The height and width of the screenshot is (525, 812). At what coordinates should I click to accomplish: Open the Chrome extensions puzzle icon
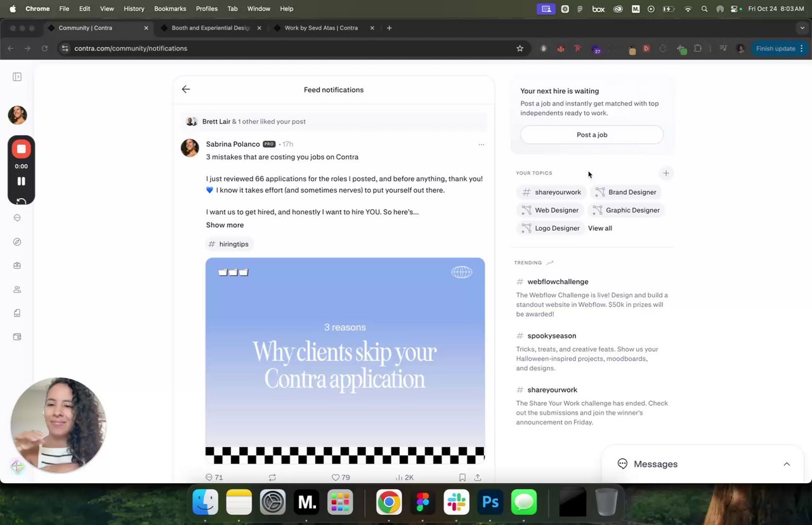[698, 48]
